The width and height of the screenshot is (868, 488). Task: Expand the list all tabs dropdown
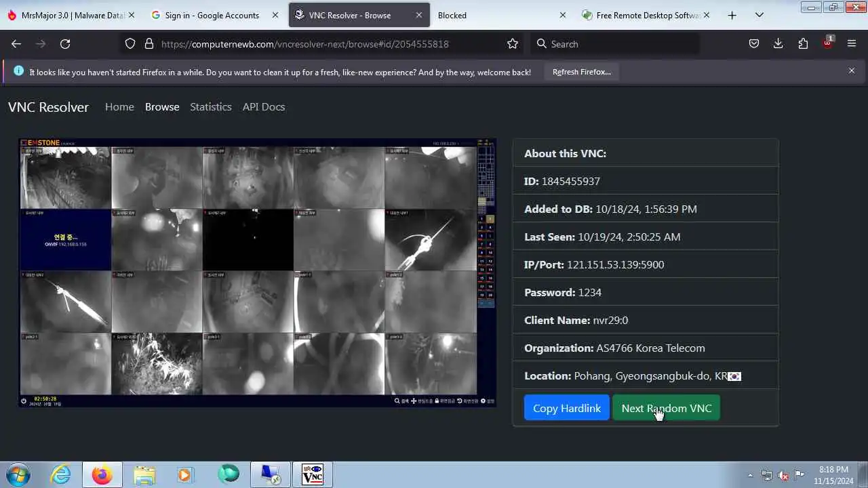pyautogui.click(x=759, y=15)
